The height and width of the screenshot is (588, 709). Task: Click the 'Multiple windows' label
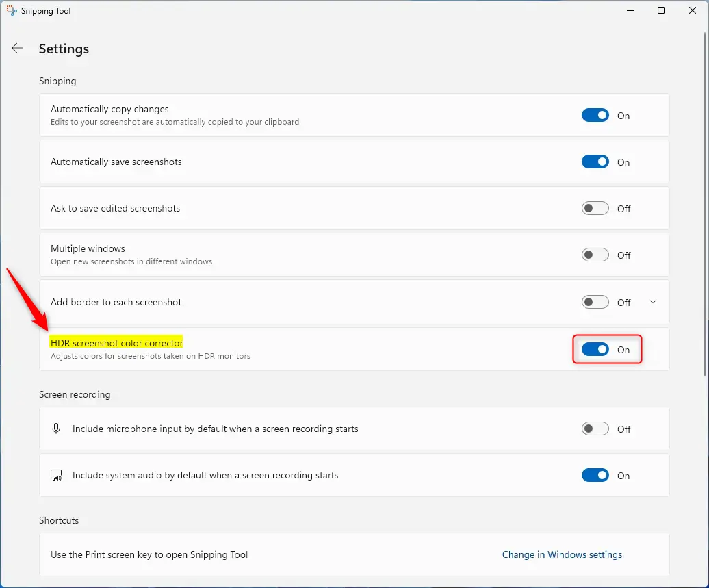tap(88, 248)
